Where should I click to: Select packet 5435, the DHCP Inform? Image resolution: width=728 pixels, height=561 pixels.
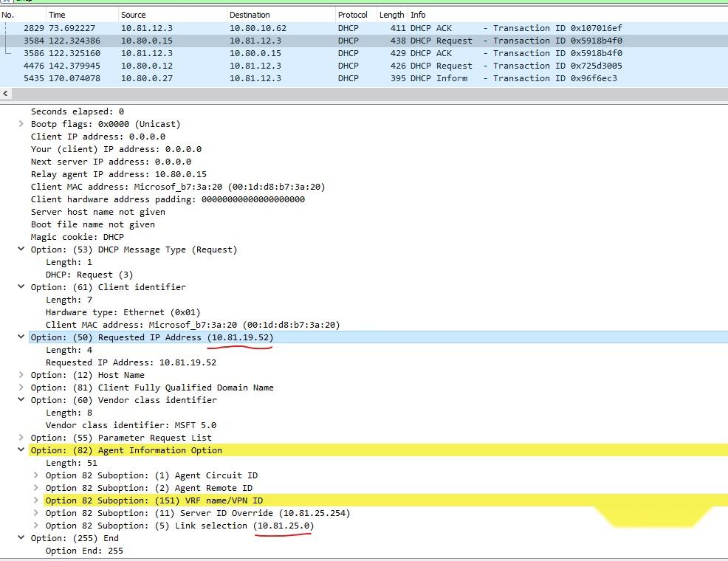(222, 78)
